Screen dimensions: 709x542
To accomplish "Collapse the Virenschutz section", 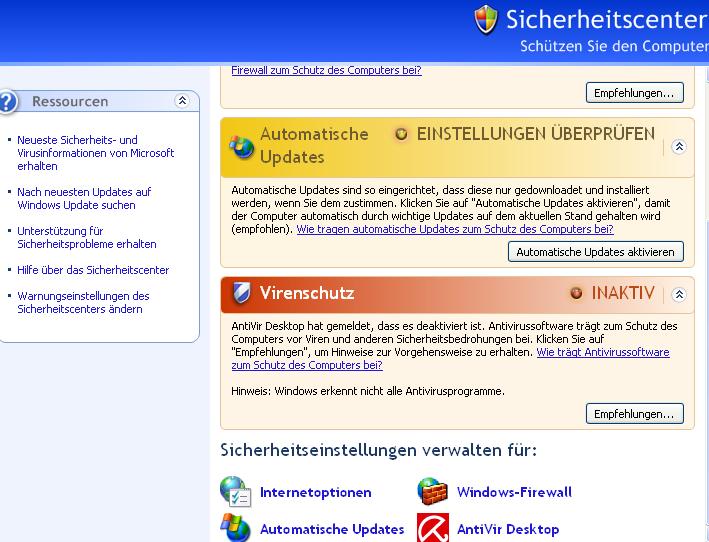I will pos(679,295).
